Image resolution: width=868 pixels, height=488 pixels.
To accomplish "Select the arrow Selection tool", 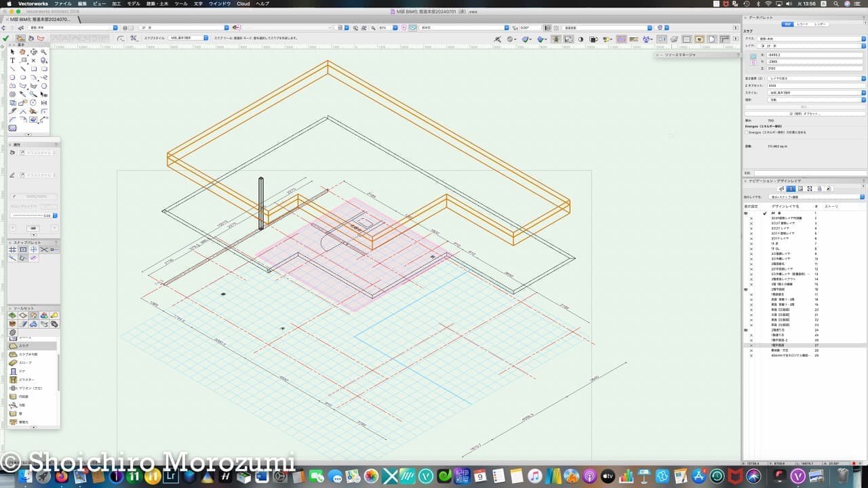I will [x=12, y=52].
